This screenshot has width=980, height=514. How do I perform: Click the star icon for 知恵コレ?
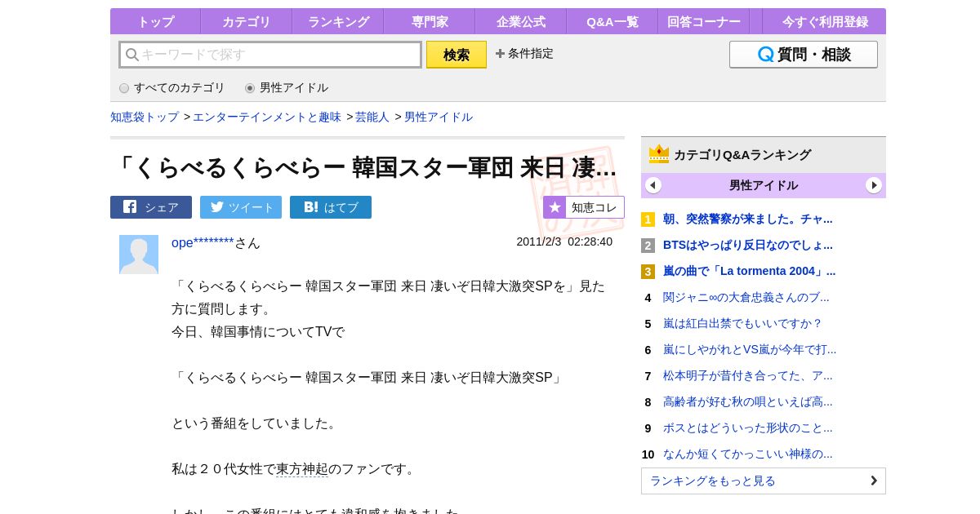(x=555, y=207)
